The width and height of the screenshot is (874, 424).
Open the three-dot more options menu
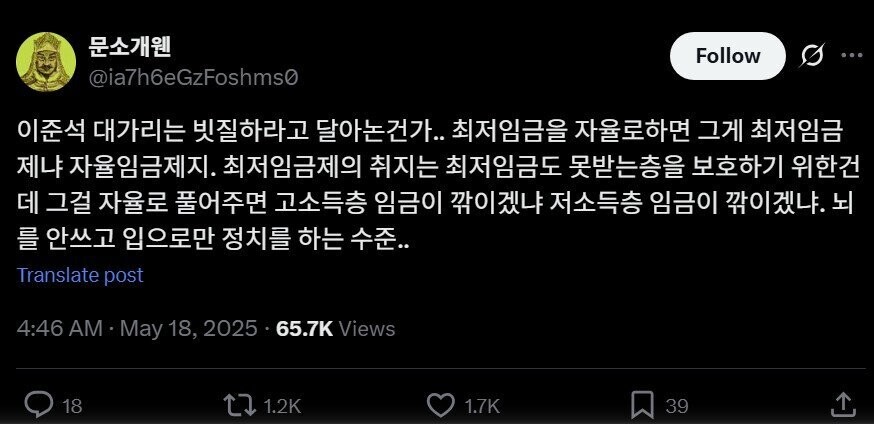pyautogui.click(x=852, y=55)
